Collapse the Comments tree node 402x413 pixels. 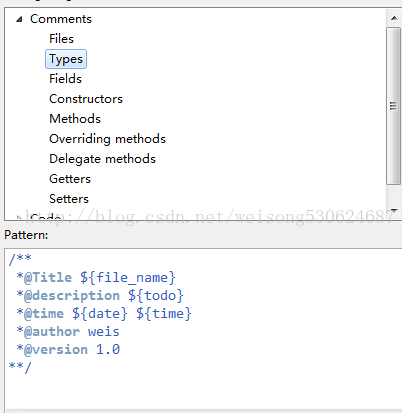tap(19, 19)
